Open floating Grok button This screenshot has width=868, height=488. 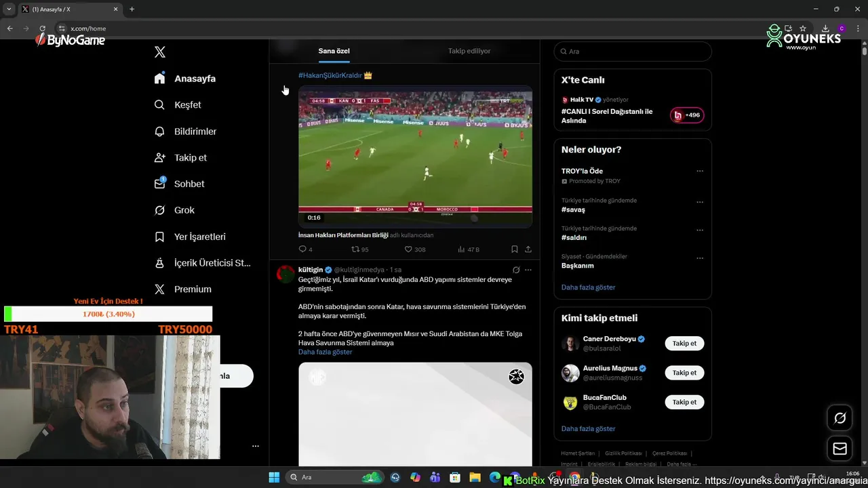840,418
